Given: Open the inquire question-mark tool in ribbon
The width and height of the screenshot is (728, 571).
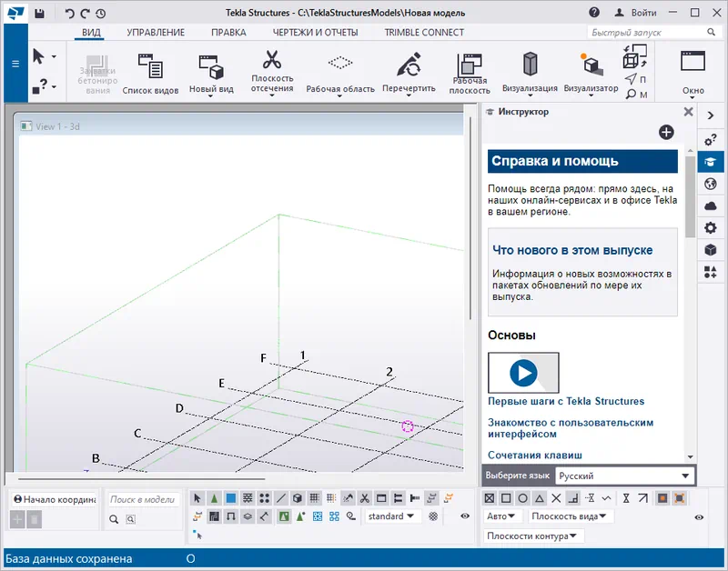Looking at the screenshot, I should [40, 85].
